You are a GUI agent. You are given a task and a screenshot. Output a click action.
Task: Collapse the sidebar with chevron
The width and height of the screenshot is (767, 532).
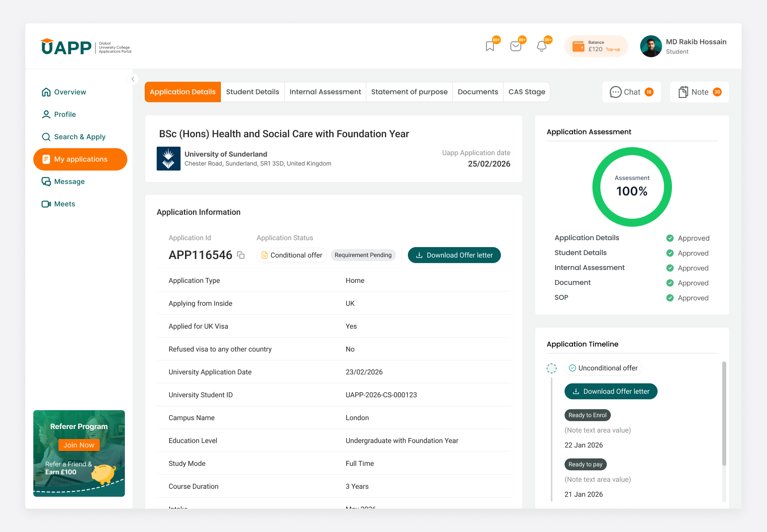click(x=133, y=79)
